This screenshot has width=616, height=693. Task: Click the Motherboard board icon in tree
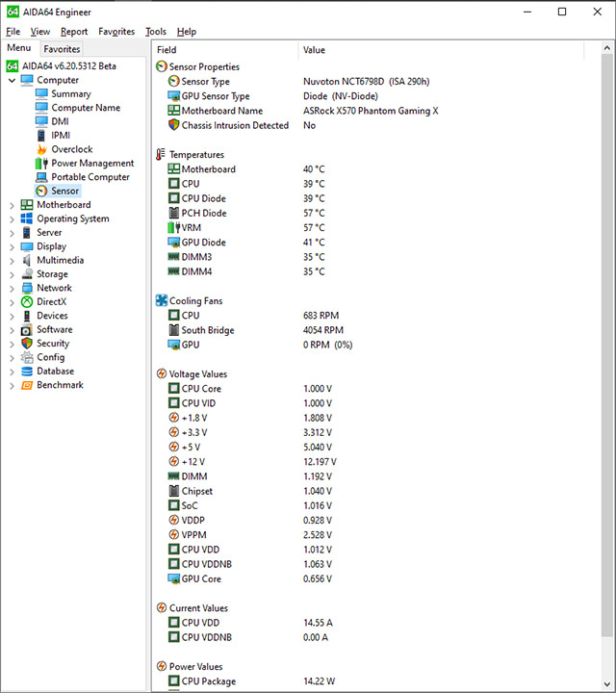(x=27, y=205)
